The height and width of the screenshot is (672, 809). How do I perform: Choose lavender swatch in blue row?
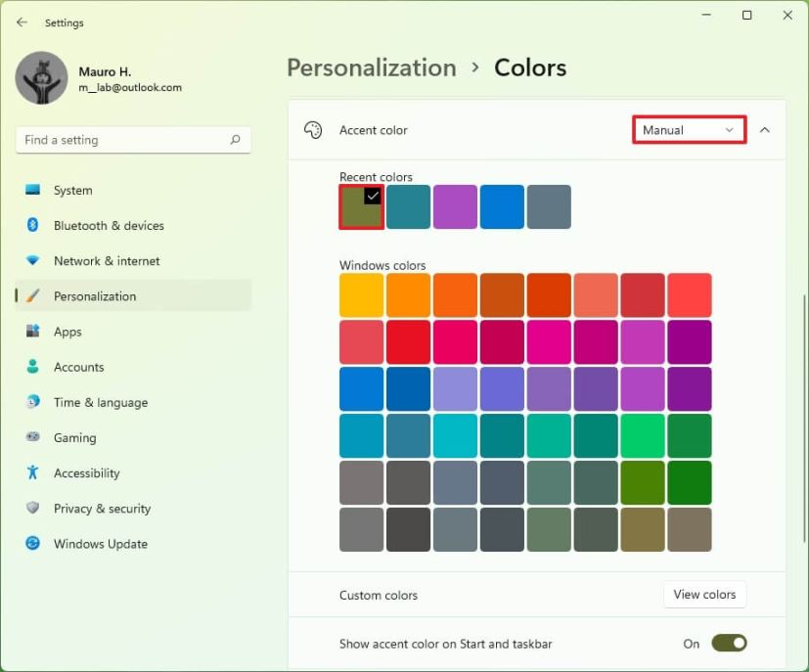(455, 389)
